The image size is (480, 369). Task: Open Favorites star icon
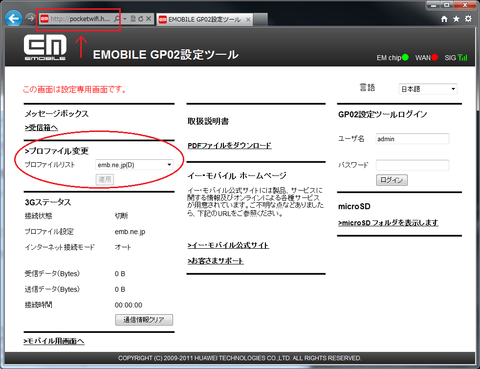pos(456,19)
